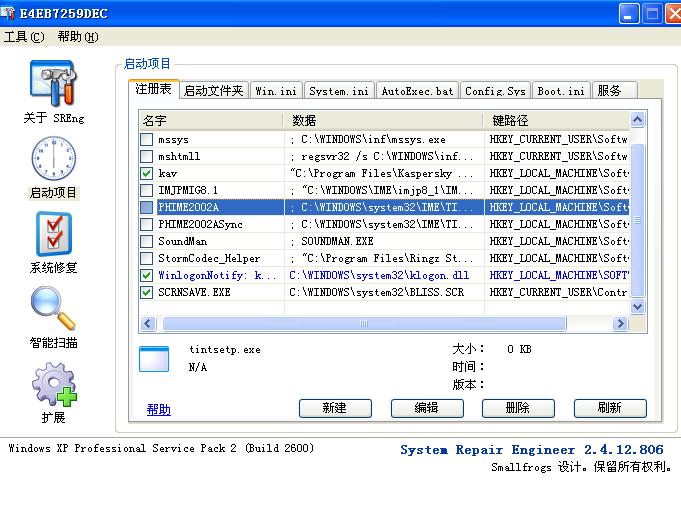Screen dimensions: 681x512
Task: Toggle the mshtmll checkbox
Action: point(147,156)
